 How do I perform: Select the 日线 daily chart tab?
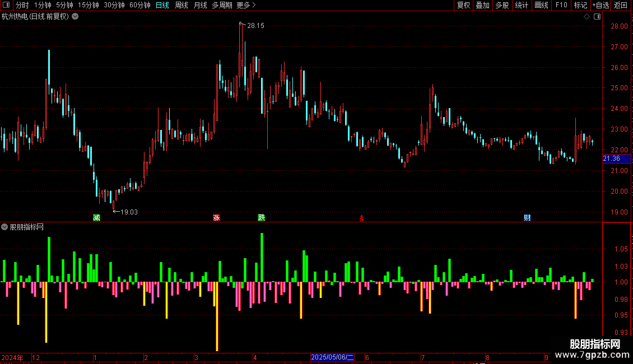(x=162, y=5)
